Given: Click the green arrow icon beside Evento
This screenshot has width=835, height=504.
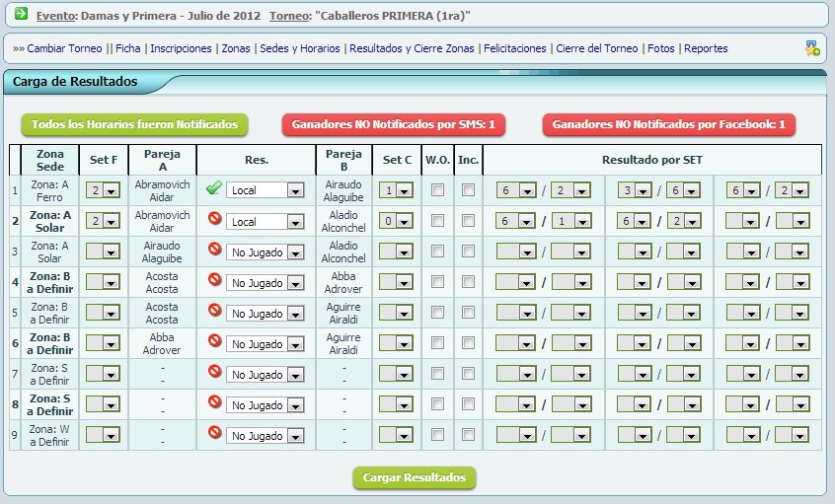Looking at the screenshot, I should (x=21, y=15).
